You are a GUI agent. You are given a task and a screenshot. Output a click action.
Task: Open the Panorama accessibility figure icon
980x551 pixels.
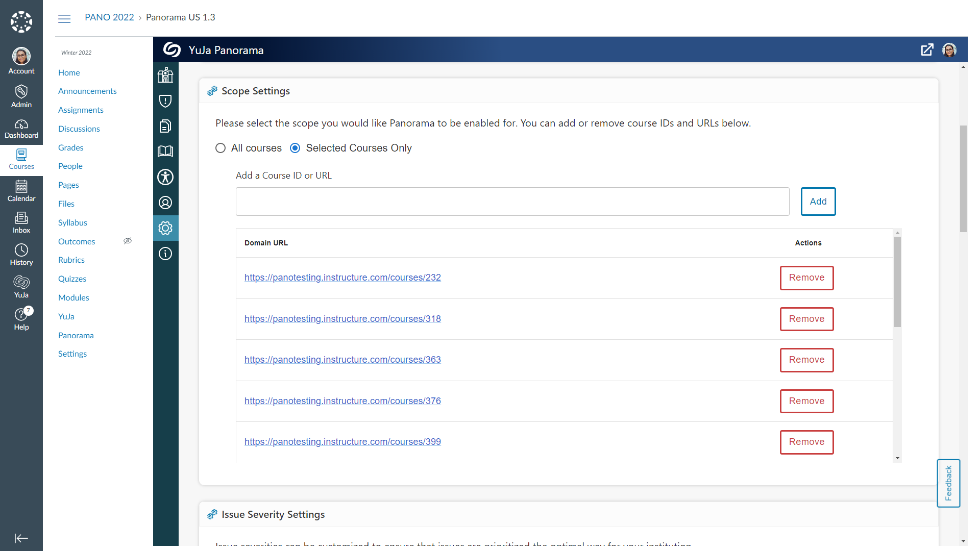tap(165, 177)
